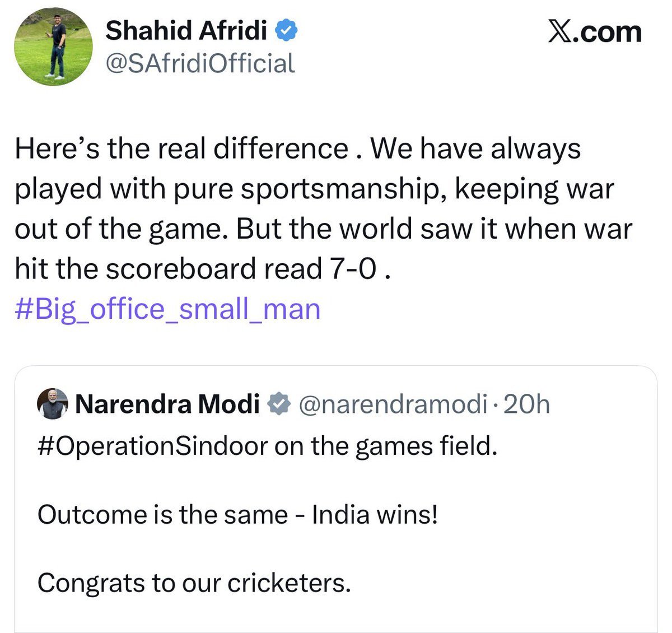Click Narendra Modi's small avatar
The width and height of the screenshot is (672, 633).
click(x=53, y=404)
